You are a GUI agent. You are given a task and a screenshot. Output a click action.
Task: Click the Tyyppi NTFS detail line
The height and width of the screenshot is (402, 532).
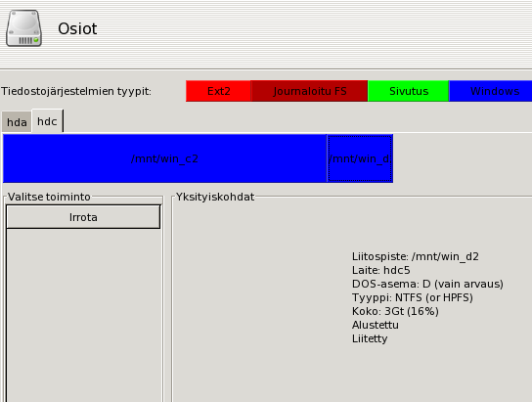coord(413,297)
